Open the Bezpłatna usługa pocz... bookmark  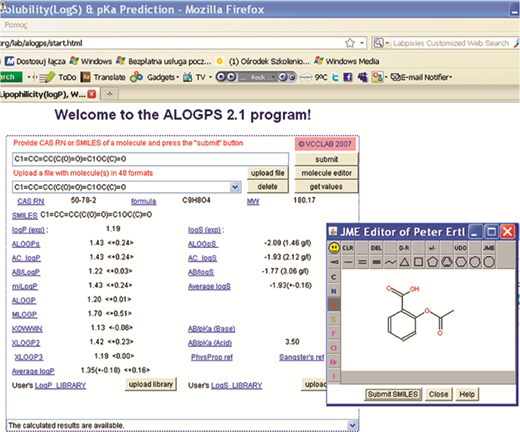coord(163,61)
